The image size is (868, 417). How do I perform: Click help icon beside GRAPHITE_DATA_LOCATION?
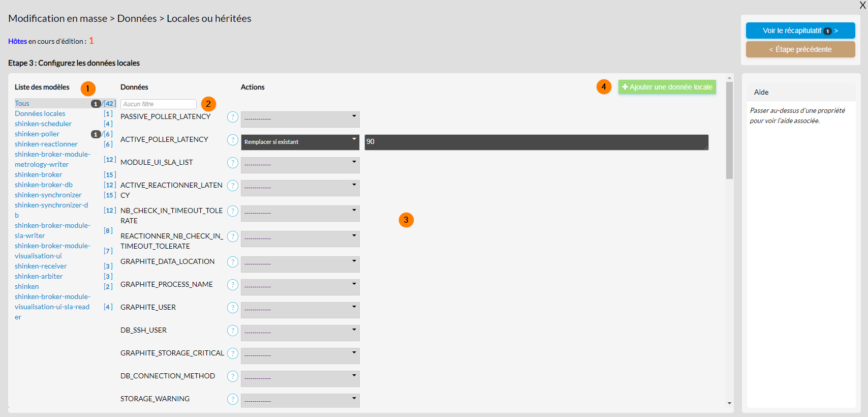coord(232,262)
